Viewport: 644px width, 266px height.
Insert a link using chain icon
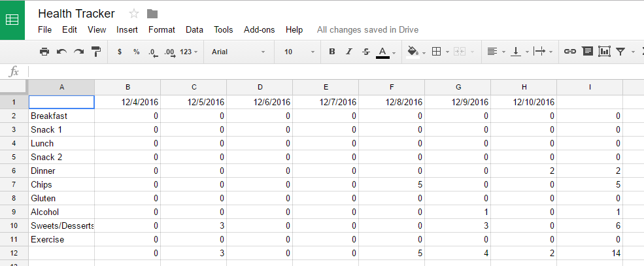tap(570, 52)
